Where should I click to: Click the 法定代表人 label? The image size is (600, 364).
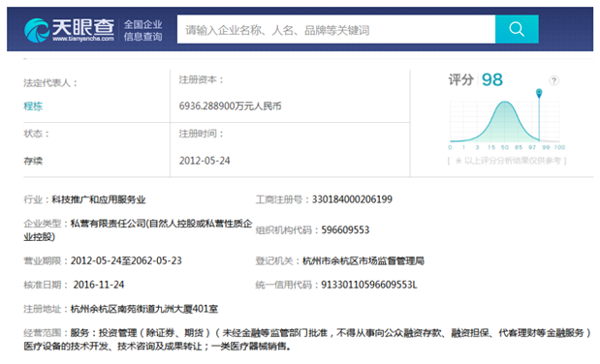click(50, 83)
